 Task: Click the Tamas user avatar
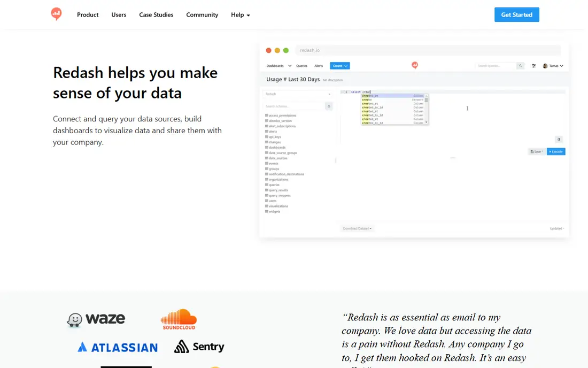[x=545, y=66]
